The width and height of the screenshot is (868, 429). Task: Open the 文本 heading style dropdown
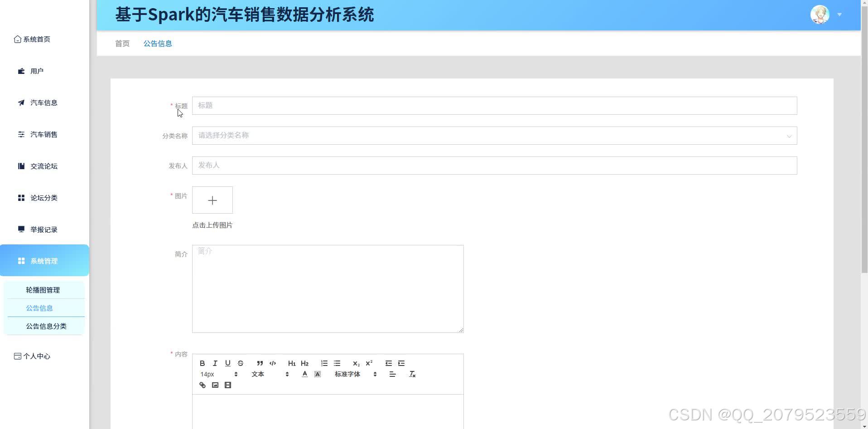[x=270, y=374]
